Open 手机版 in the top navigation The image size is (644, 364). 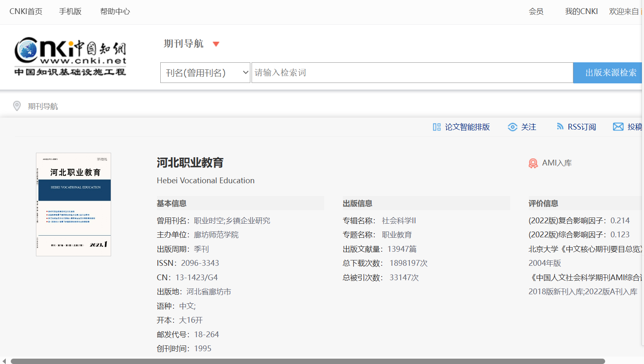(x=70, y=12)
